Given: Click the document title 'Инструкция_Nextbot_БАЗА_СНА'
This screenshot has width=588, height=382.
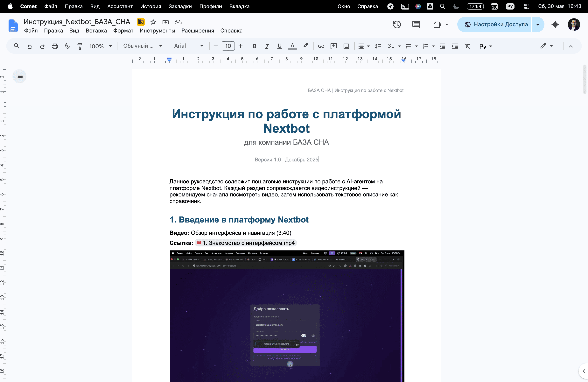Looking at the screenshot, I should pyautogui.click(x=77, y=22).
